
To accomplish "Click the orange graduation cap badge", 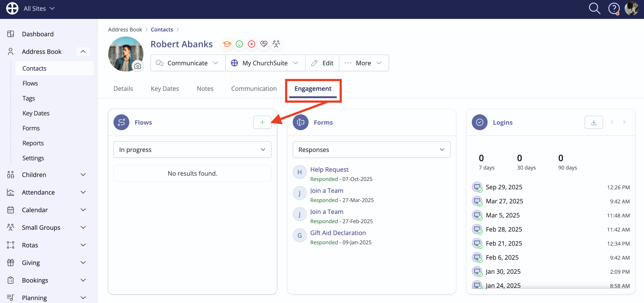I will (227, 44).
